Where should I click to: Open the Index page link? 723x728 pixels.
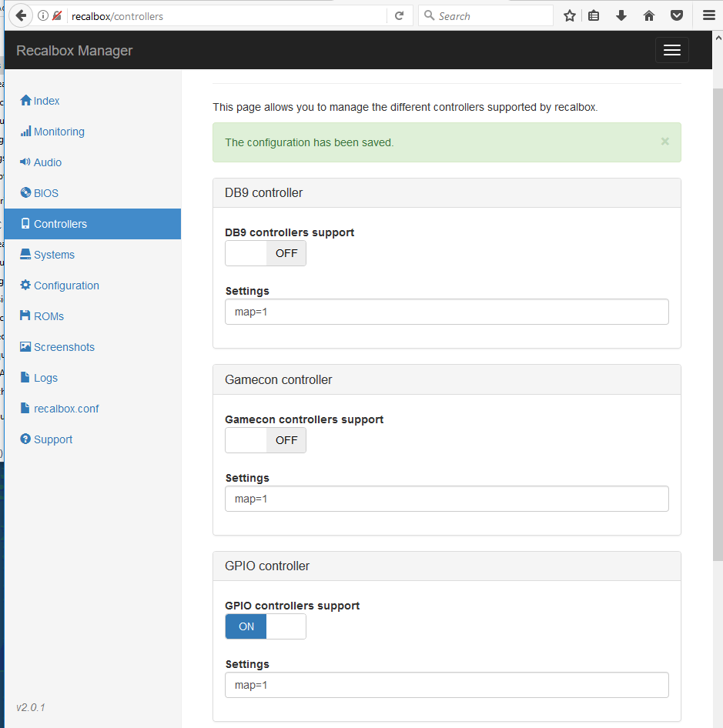(46, 101)
